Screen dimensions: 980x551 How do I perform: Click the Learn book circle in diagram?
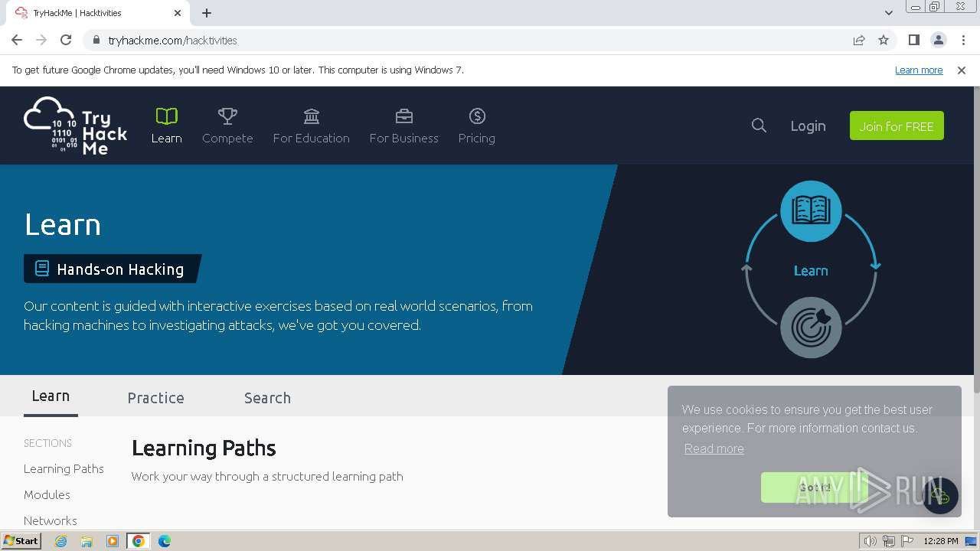click(x=811, y=210)
